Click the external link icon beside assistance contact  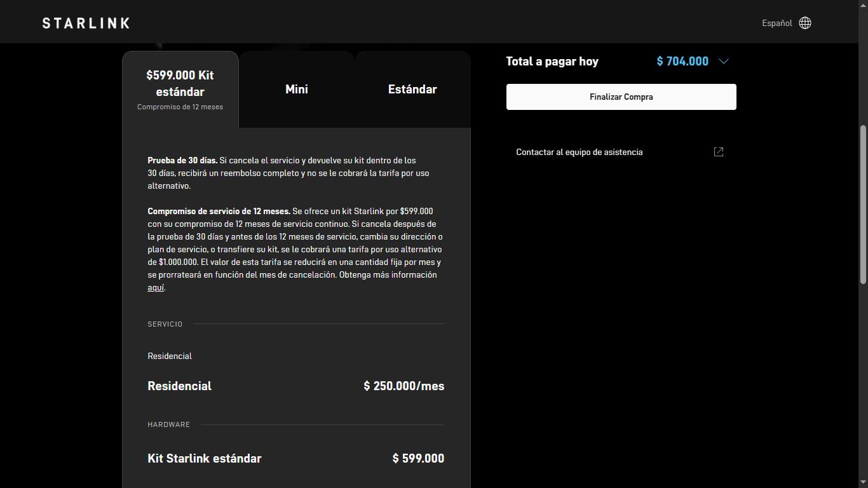(719, 152)
